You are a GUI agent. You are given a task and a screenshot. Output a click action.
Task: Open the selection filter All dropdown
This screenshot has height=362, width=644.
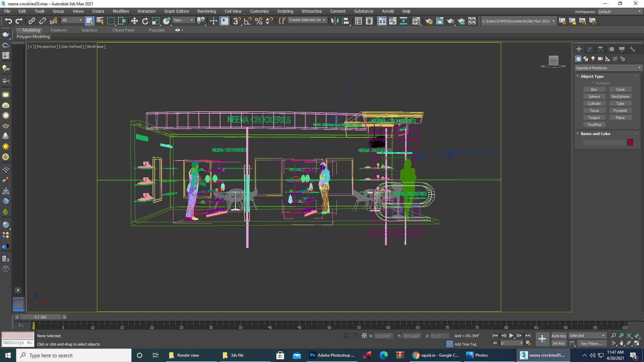[72, 20]
